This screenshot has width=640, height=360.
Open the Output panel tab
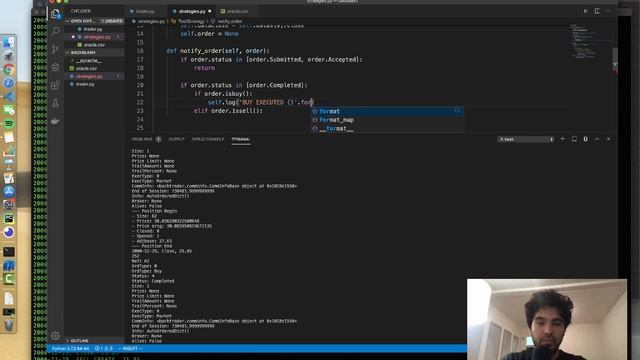176,139
